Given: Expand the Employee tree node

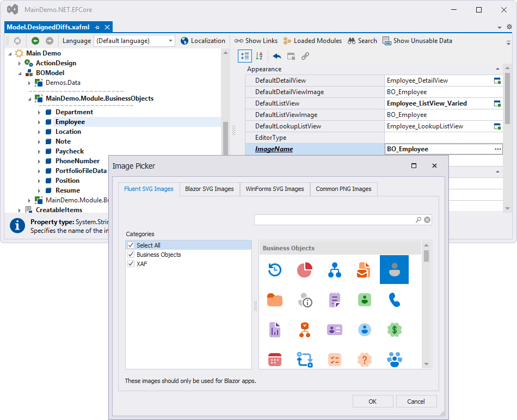Looking at the screenshot, I should tap(39, 122).
